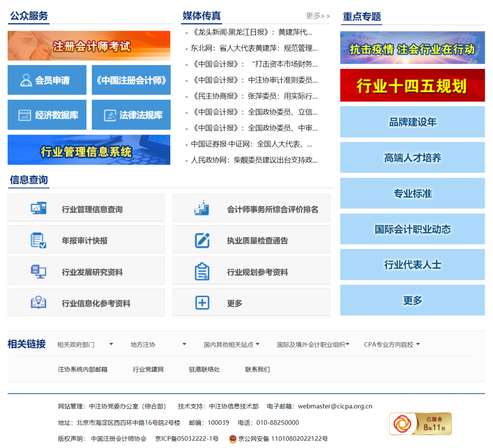Click the 会员申请 button
493x448 pixels.
47,80
